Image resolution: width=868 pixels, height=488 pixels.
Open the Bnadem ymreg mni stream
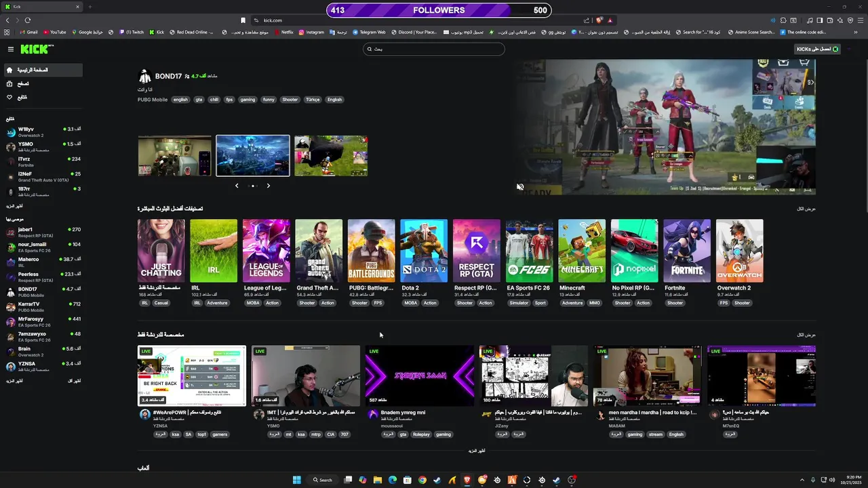tap(420, 375)
